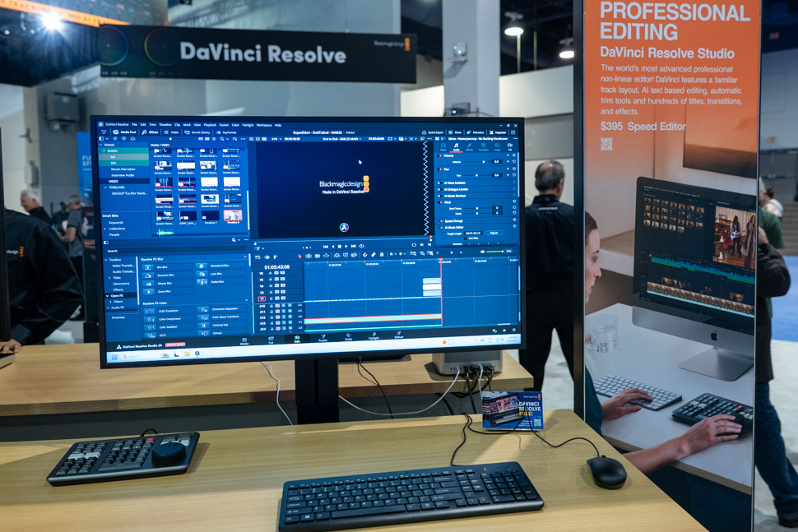This screenshot has height=532, width=798.
Task: Toggle the Pitch section enable switch
Action: [439, 202]
